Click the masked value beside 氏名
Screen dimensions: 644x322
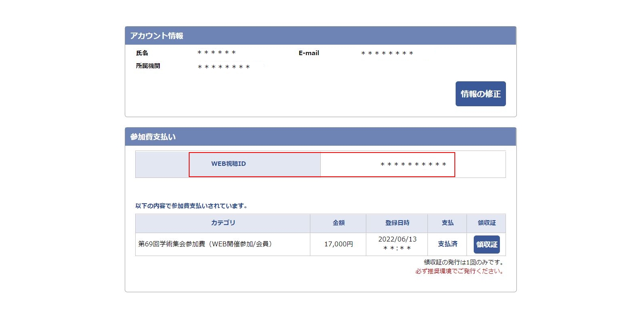point(217,53)
